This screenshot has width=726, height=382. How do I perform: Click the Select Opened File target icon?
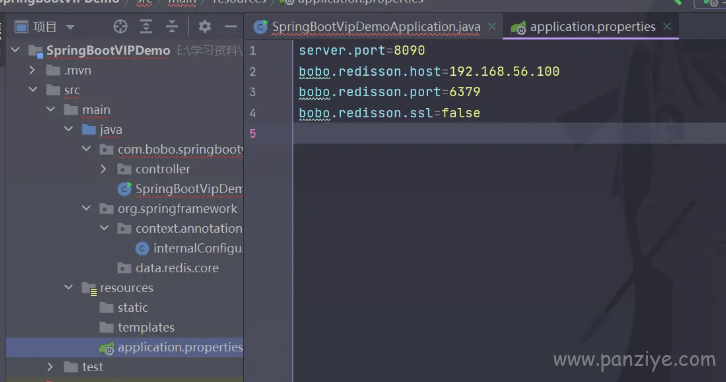(120, 27)
